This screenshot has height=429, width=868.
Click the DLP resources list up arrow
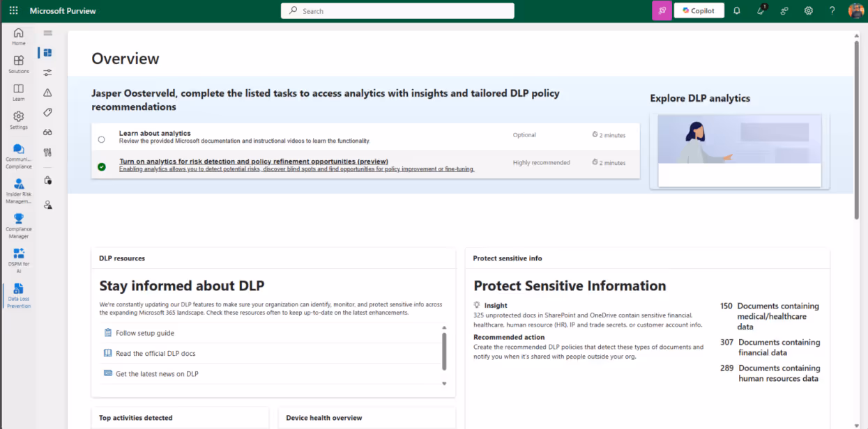pyautogui.click(x=444, y=327)
